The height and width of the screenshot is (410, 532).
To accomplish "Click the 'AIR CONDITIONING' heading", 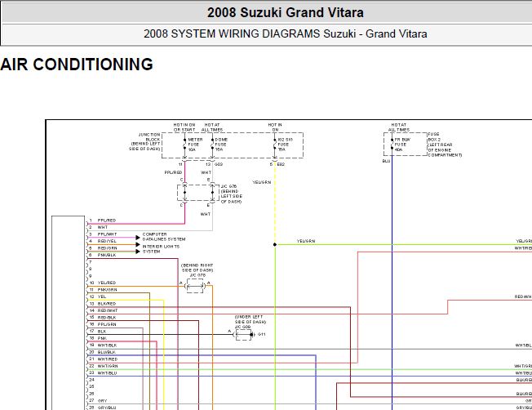I will [x=77, y=65].
